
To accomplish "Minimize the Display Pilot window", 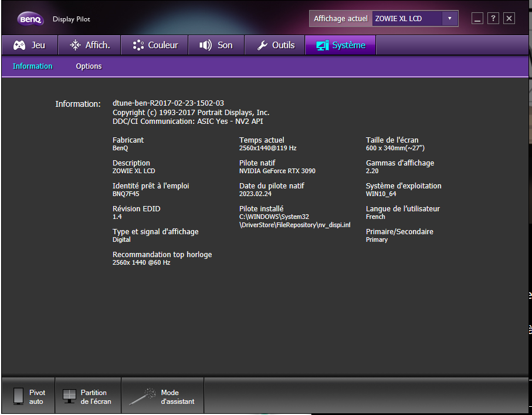I will click(477, 18).
